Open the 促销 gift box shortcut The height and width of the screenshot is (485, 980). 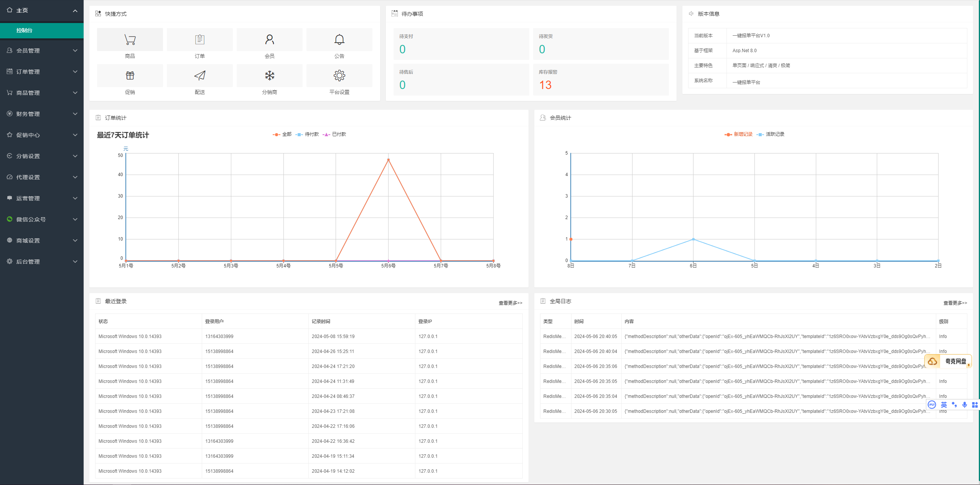tap(130, 76)
